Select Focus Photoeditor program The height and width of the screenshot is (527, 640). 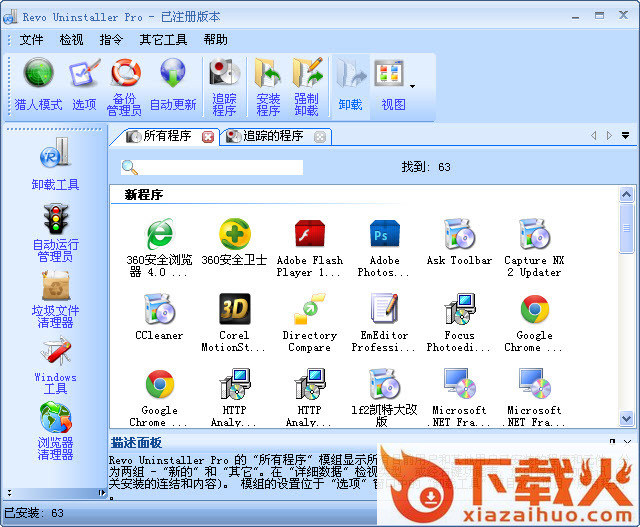[x=459, y=322]
